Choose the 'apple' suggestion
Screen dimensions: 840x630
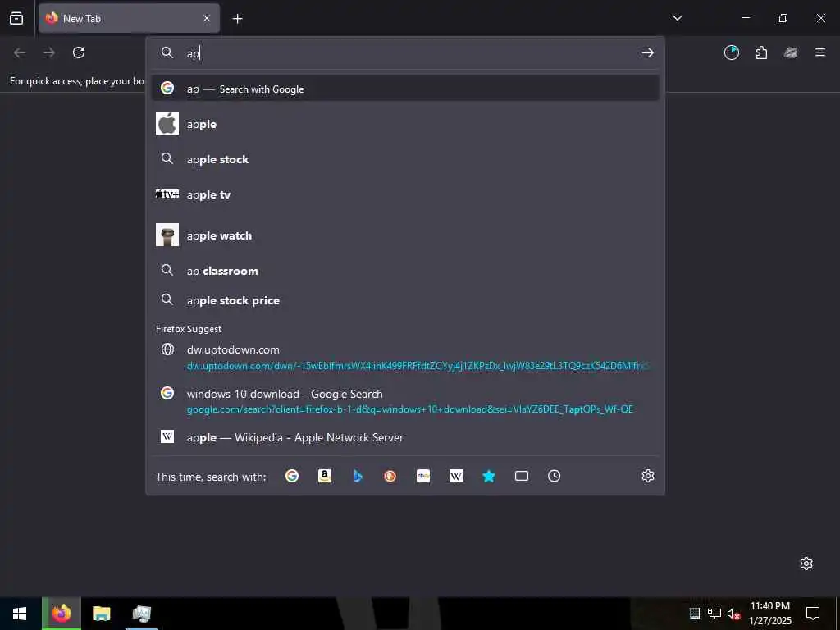point(405,124)
